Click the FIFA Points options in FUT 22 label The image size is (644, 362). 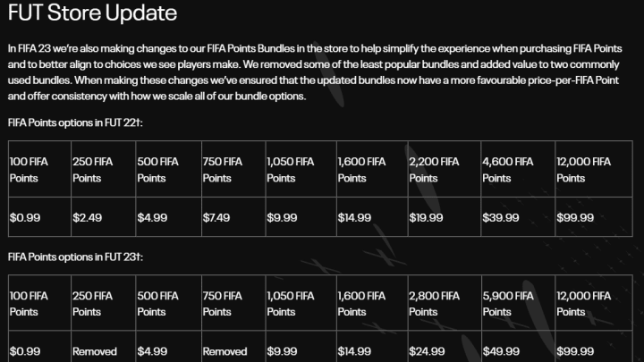click(x=75, y=122)
